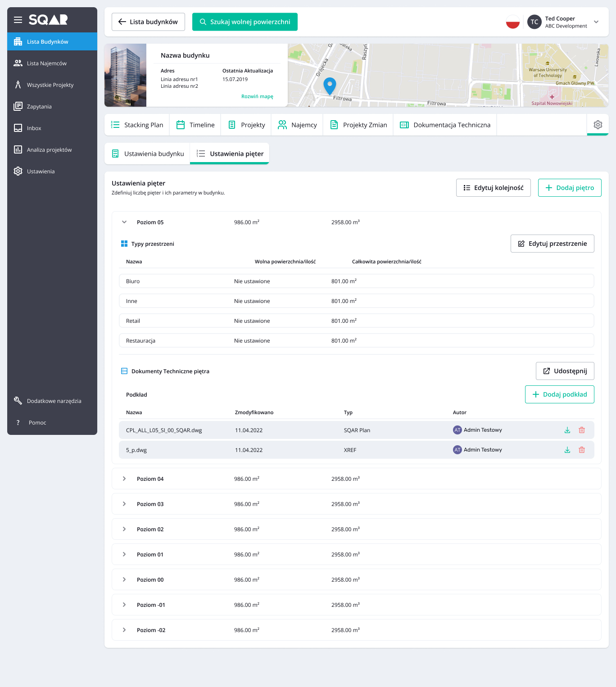Open the Ted Cooper user dropdown

596,22
